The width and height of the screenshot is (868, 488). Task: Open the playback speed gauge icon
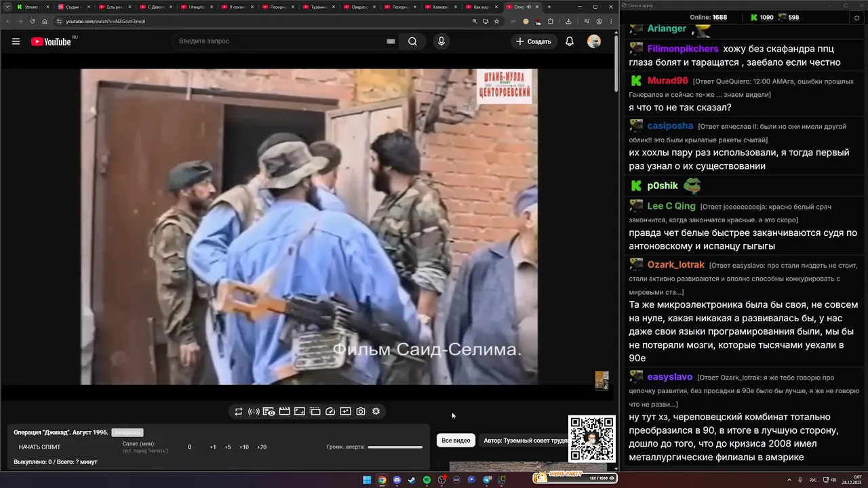pos(330,411)
